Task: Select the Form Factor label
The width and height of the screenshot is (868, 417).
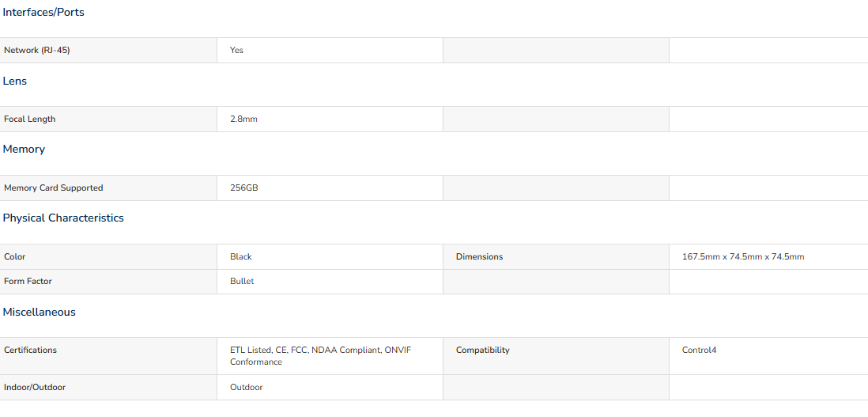Action: [x=28, y=282]
